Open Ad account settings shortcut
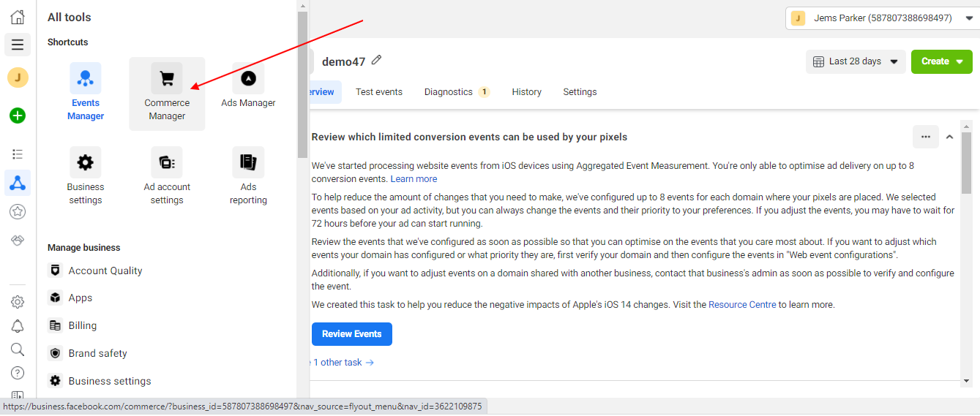 (167, 178)
